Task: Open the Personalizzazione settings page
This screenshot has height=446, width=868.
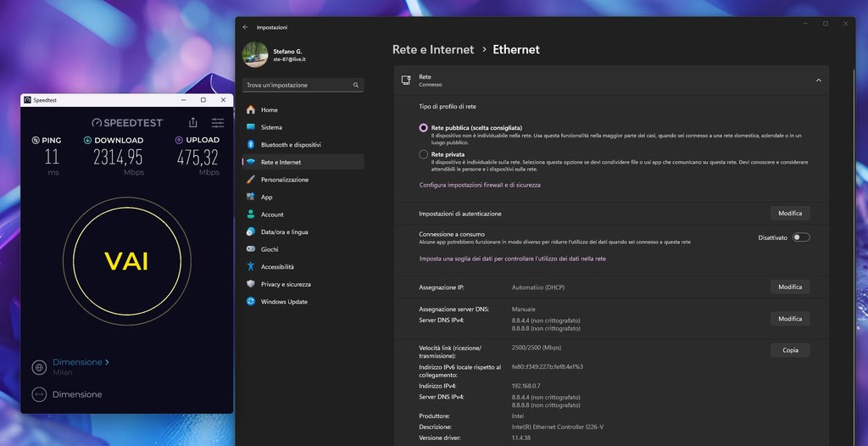Action: (x=284, y=180)
